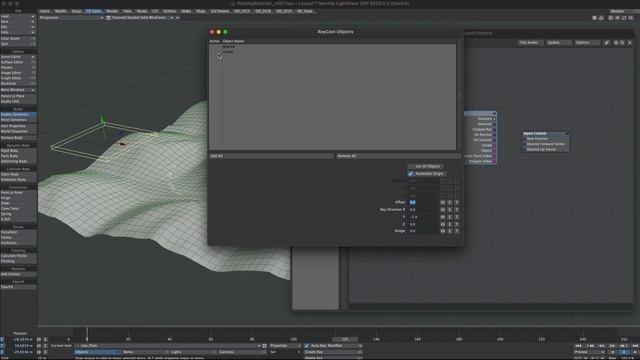The height and width of the screenshot is (360, 640).
Task: Click envelope E button for Offset
Action: (450, 202)
